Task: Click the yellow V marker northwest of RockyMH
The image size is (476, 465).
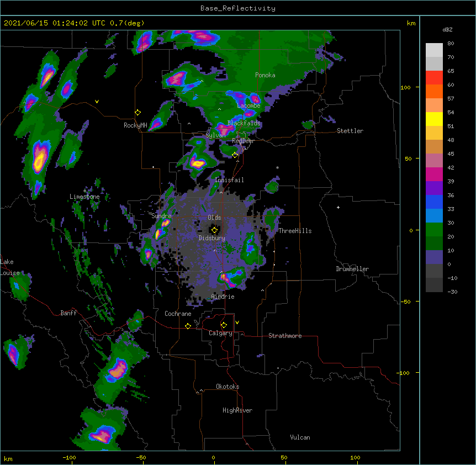Action: click(97, 102)
